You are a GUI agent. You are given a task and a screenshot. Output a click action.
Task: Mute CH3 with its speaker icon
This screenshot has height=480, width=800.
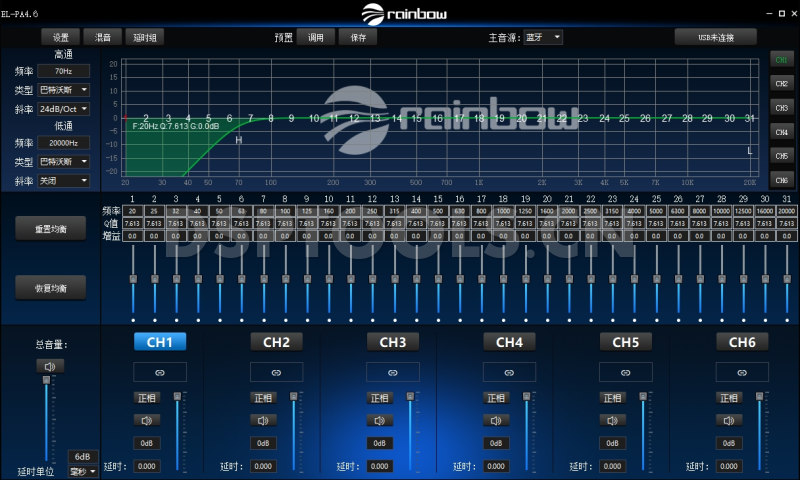pos(380,420)
